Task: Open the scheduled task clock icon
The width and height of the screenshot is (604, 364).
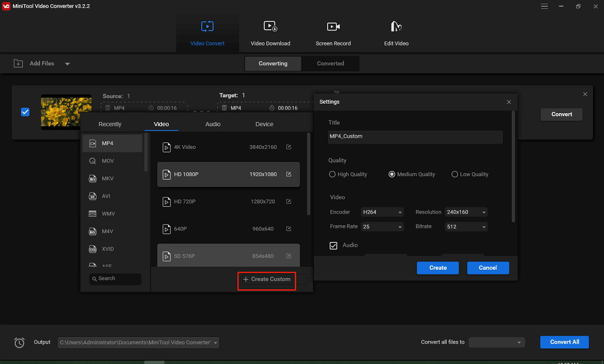Action: (x=19, y=343)
